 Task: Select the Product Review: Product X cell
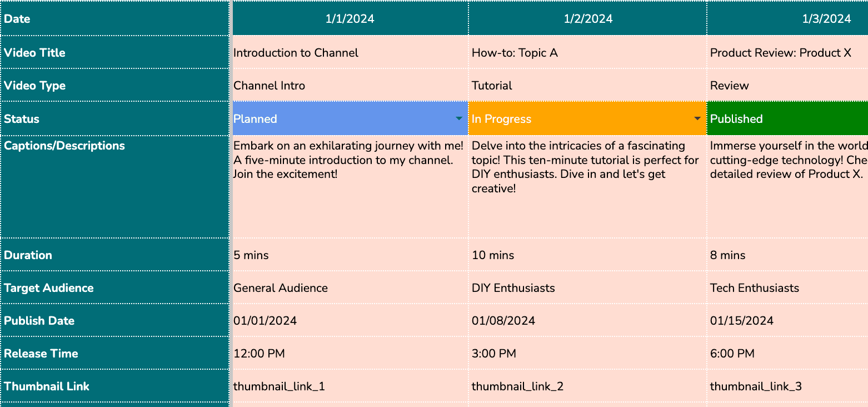click(x=787, y=53)
